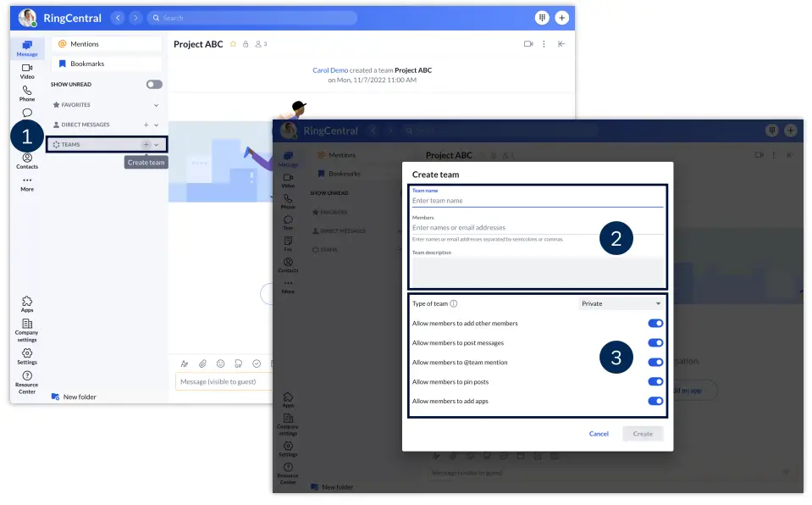Click the info icon beside Type of team
Screen dimensions: 812x505
[454, 304]
